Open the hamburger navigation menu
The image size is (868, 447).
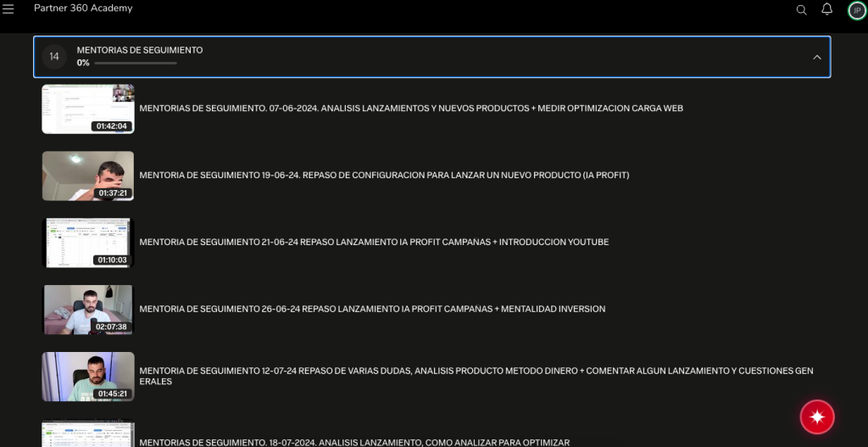8,8
